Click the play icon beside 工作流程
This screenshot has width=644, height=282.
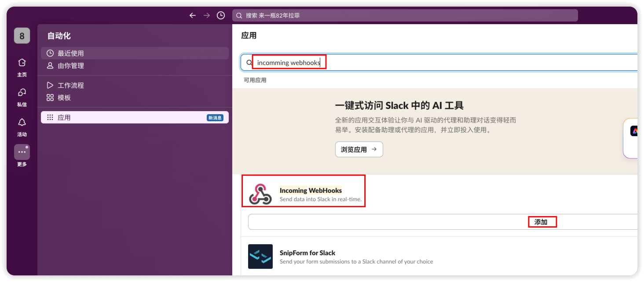50,85
